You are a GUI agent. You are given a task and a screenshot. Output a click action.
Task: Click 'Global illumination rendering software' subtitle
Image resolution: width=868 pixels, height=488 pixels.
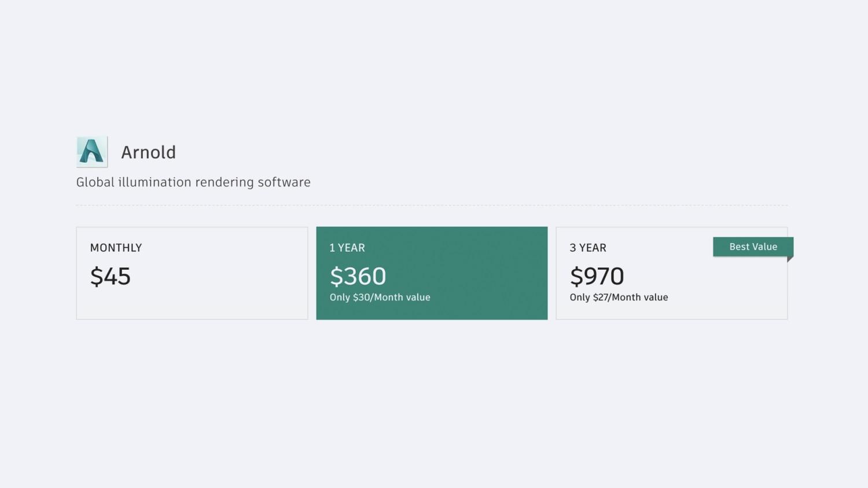(x=193, y=182)
